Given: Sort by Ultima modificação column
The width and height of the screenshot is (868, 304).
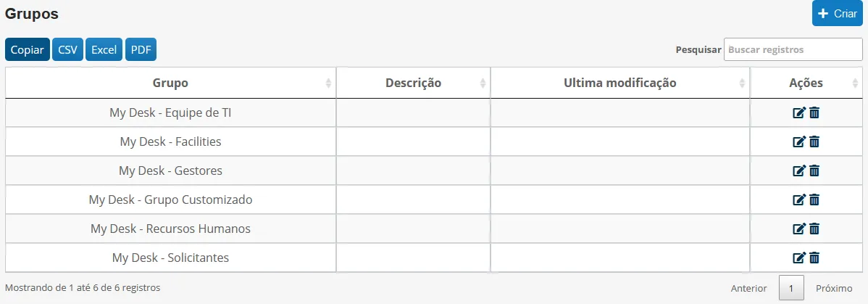Looking at the screenshot, I should [x=620, y=83].
